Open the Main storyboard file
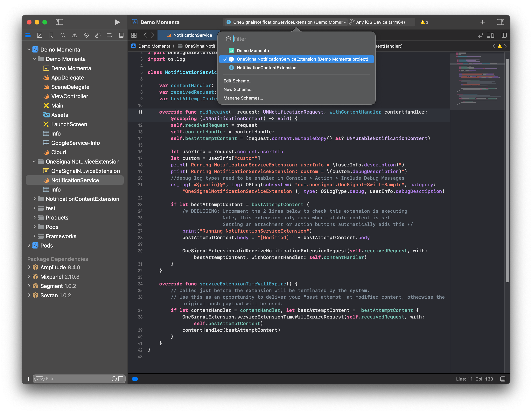The height and width of the screenshot is (413, 532). [57, 106]
